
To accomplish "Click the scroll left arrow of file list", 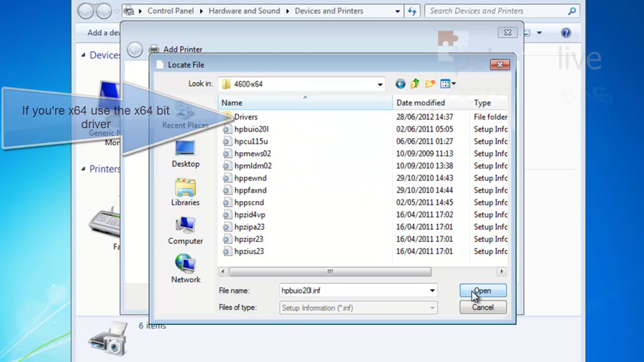I will [223, 272].
